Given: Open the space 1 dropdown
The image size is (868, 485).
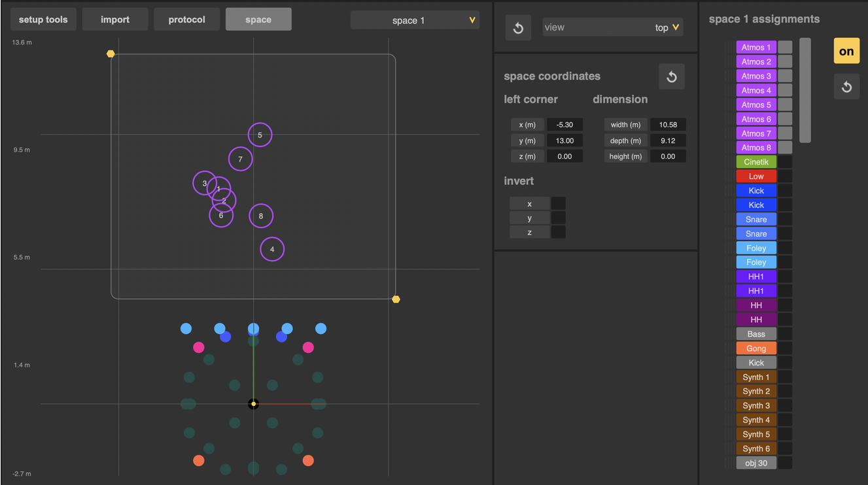Looking at the screenshot, I should click(x=415, y=20).
